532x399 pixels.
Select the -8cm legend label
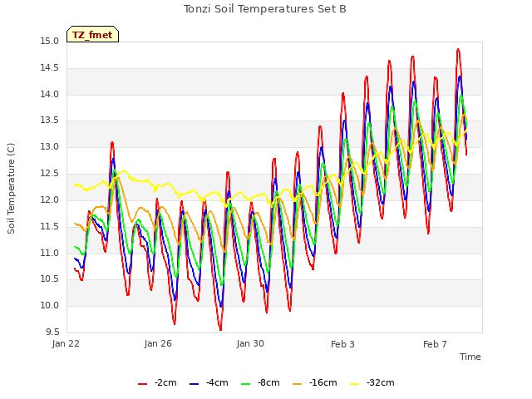[x=268, y=382]
